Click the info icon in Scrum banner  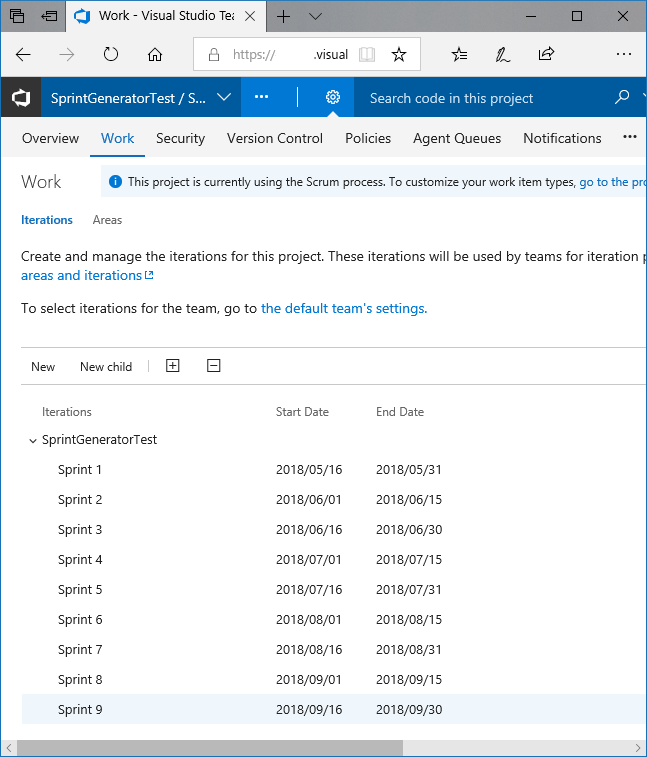pos(115,182)
